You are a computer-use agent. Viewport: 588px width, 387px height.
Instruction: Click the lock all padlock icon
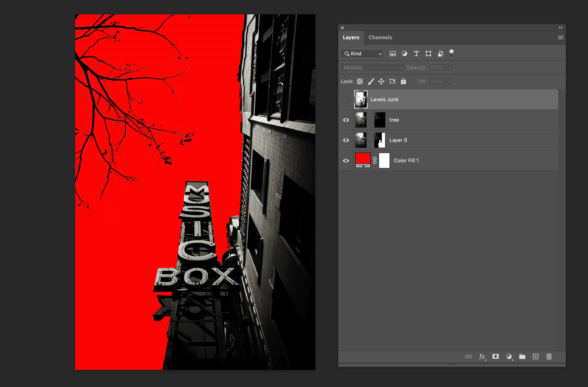click(403, 81)
